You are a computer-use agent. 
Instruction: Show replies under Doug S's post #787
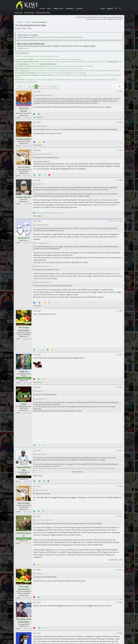[38, 382]
